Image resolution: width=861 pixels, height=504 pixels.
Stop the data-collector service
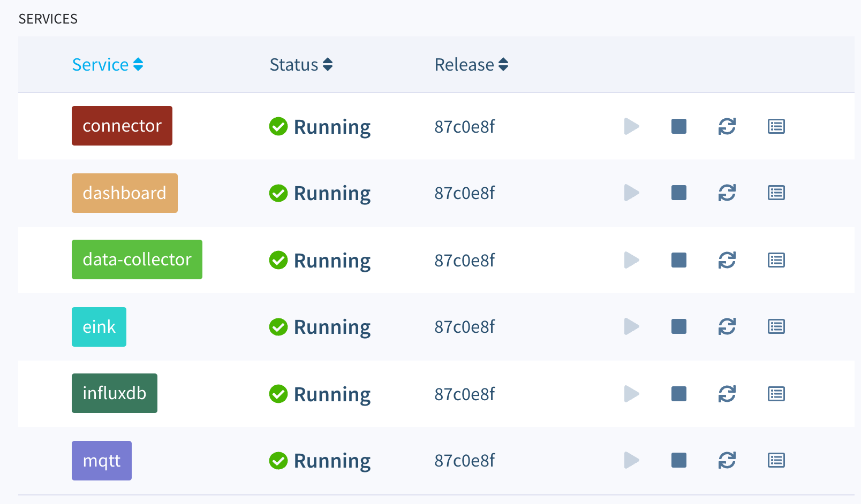tap(678, 260)
